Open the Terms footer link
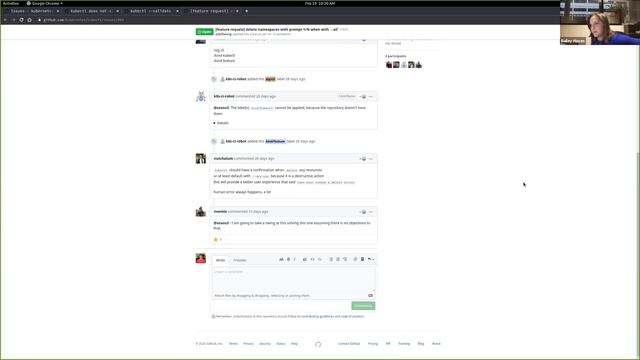Image resolution: width=640 pixels, height=360 pixels. 233,344
